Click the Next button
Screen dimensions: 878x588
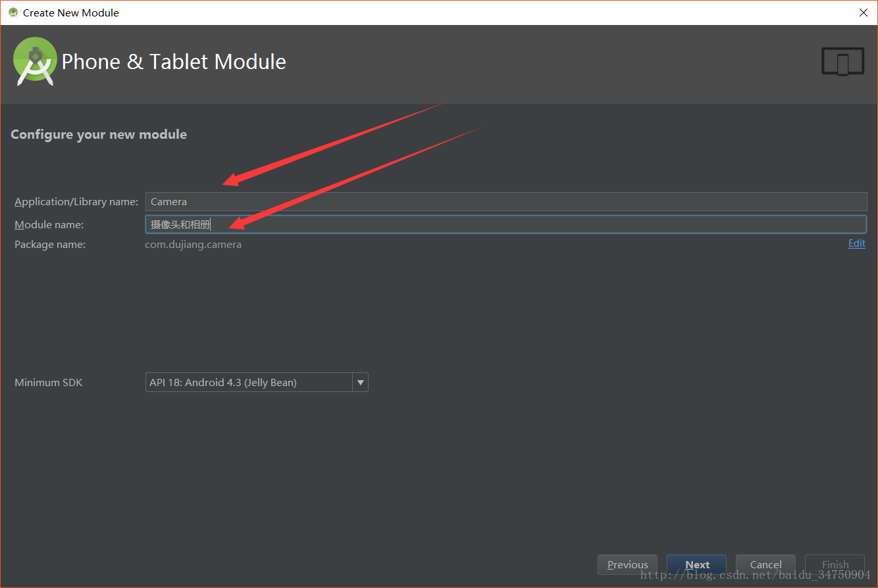(697, 564)
